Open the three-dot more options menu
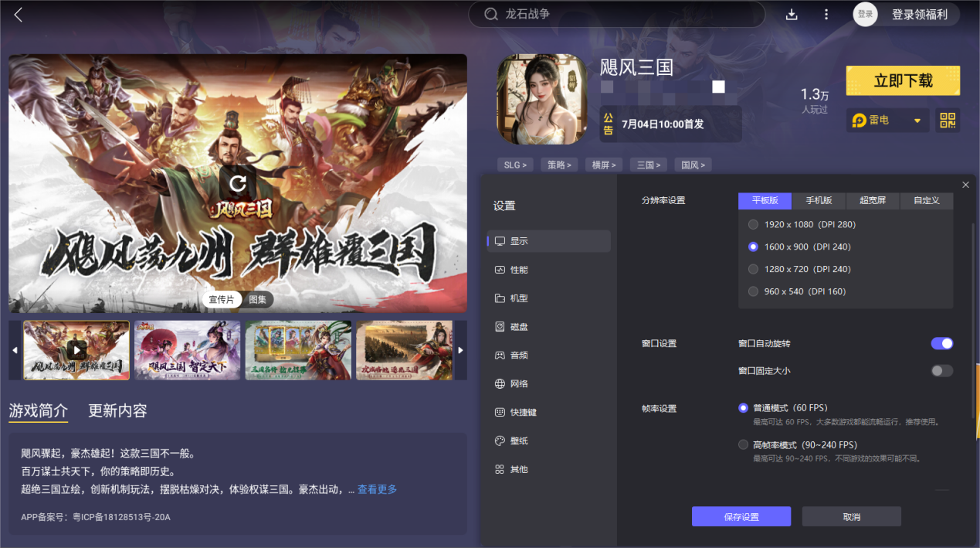The width and height of the screenshot is (980, 548). pos(826,15)
